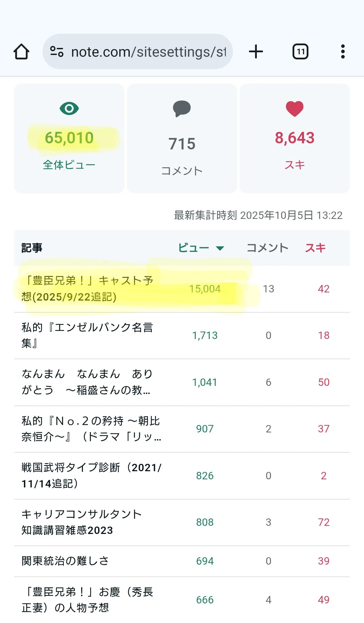Toggle the ビュー sort arrow
Viewport: 364px width, 623px height.
coord(220,248)
